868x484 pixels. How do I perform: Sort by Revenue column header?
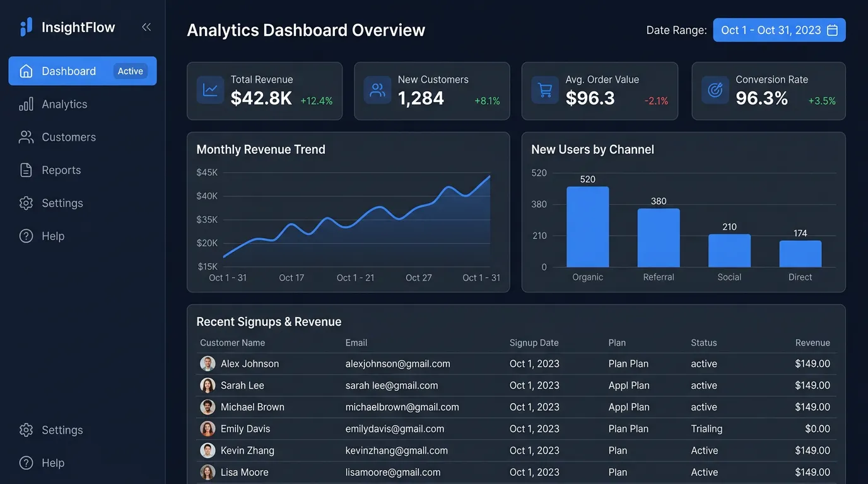tap(812, 343)
